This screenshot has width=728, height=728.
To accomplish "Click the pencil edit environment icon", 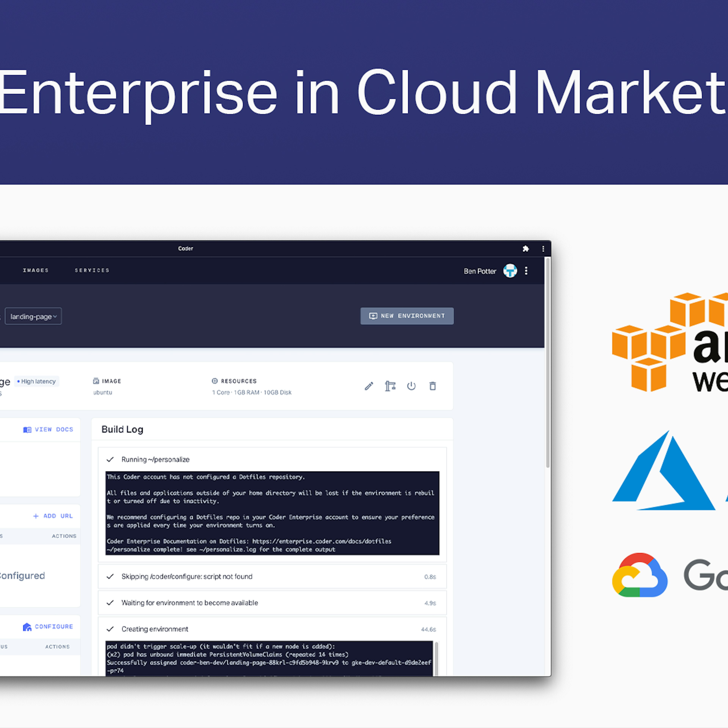I will point(369,386).
